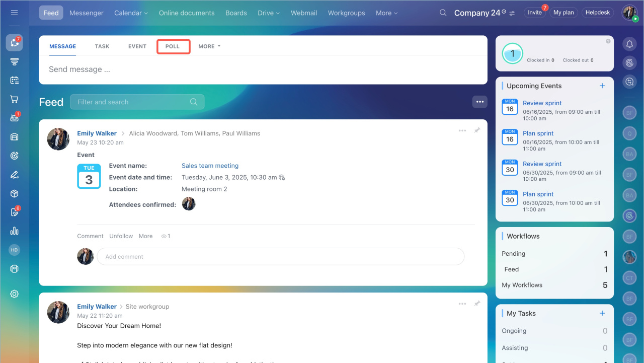Add a new task with the My Tasks plus icon
The height and width of the screenshot is (363, 644).
(x=602, y=313)
